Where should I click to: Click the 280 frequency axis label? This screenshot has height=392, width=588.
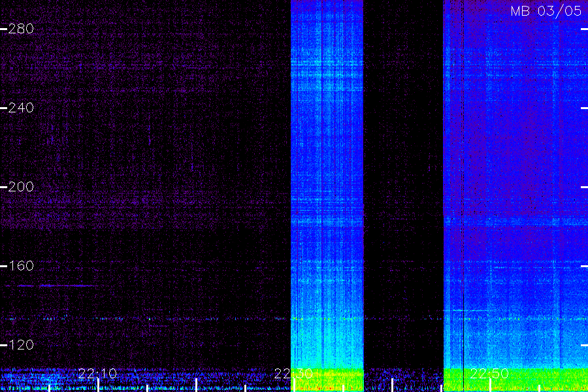[21, 29]
